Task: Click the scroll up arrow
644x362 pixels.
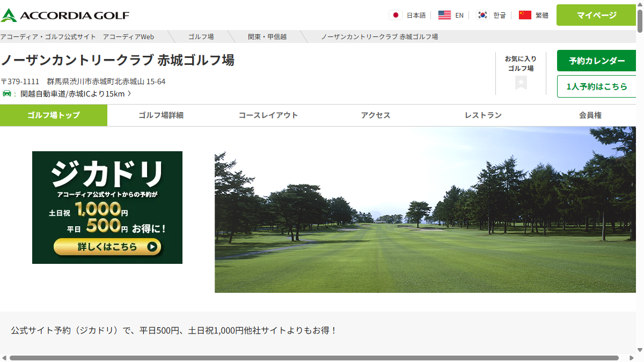Action: click(x=640, y=3)
